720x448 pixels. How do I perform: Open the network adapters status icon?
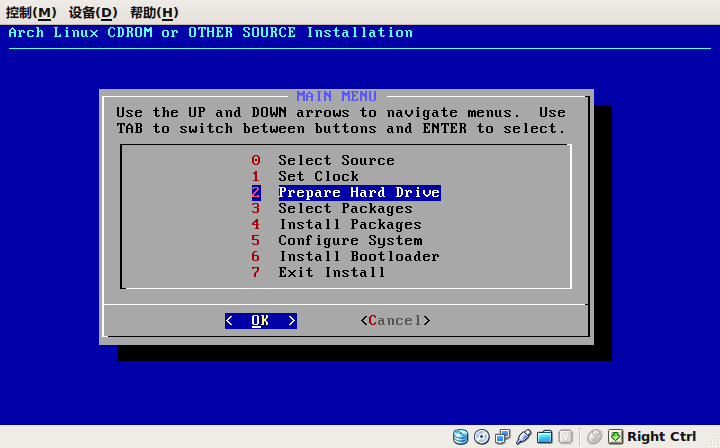coord(502,437)
